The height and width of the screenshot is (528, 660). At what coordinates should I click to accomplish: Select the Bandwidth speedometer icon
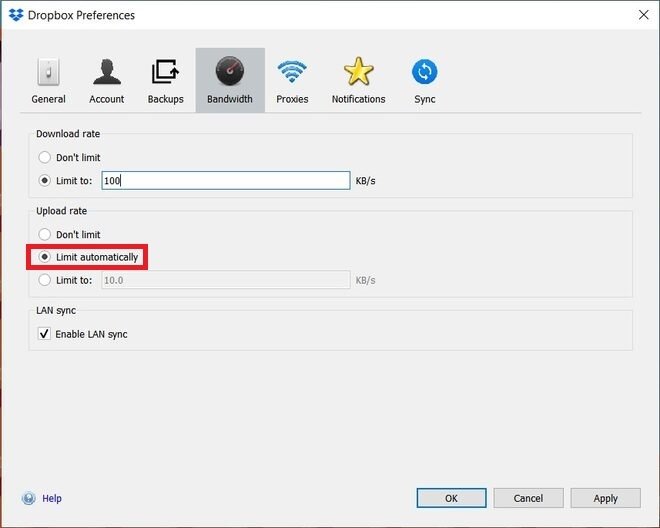point(230,71)
